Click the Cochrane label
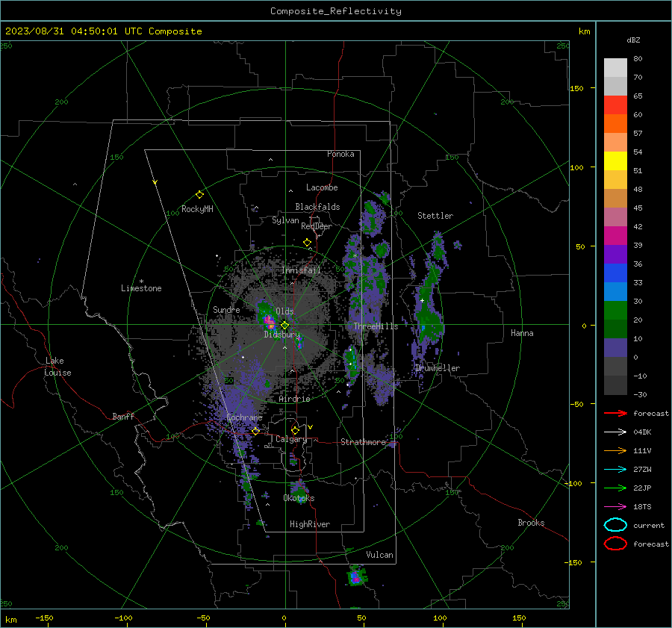This screenshot has width=672, height=628. tap(244, 417)
